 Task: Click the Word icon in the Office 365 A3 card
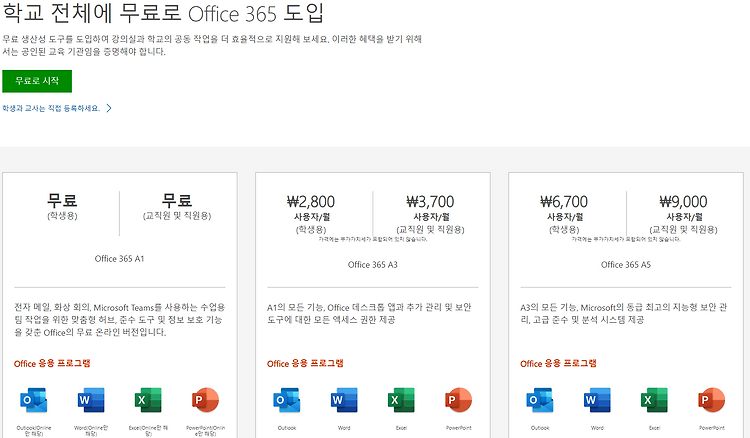coord(344,400)
